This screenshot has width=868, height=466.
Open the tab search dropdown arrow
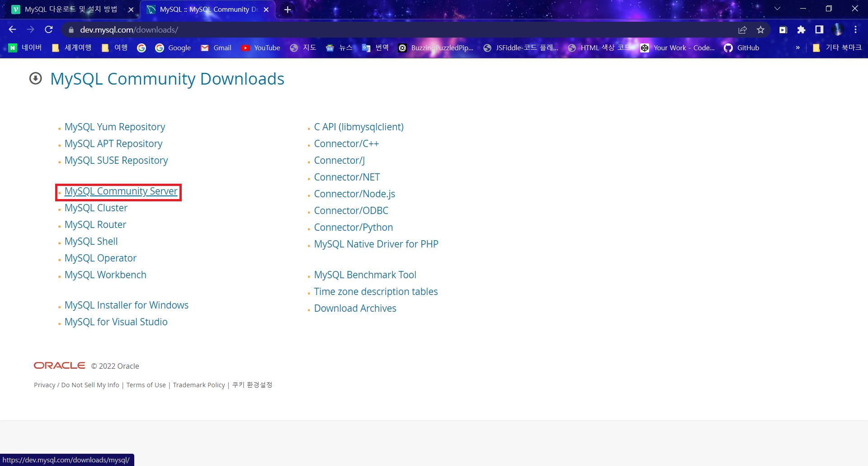777,9
